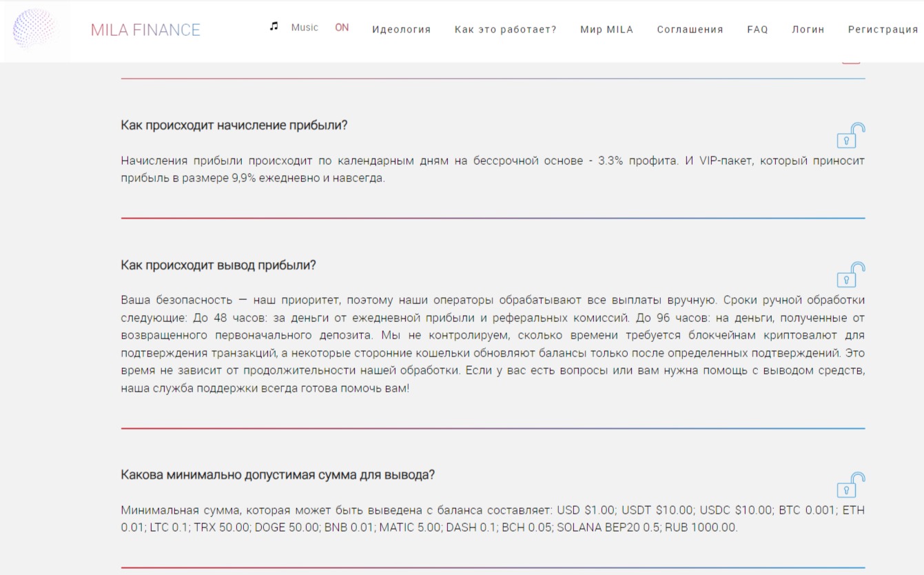Click the answer paragraph starting 'Минимальная сумма'
924x575 pixels.
pos(493,519)
